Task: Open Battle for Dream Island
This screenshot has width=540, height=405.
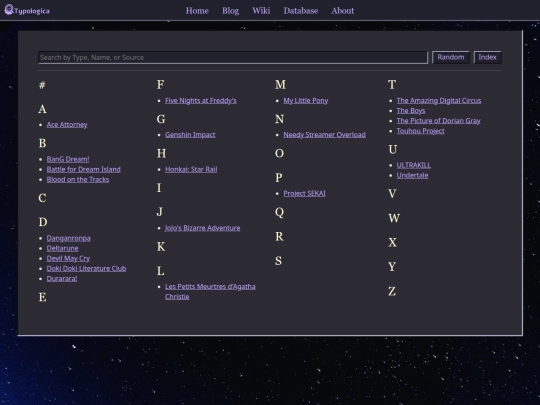Action: point(84,169)
